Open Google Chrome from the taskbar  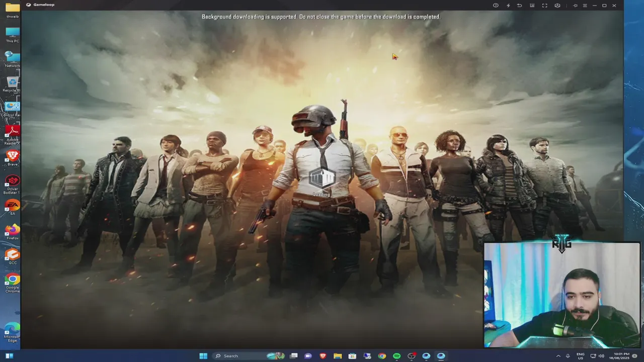pyautogui.click(x=382, y=356)
